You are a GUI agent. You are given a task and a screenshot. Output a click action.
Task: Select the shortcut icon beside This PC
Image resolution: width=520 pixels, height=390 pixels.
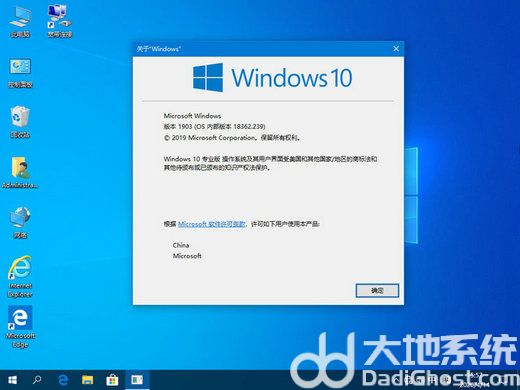(x=60, y=21)
